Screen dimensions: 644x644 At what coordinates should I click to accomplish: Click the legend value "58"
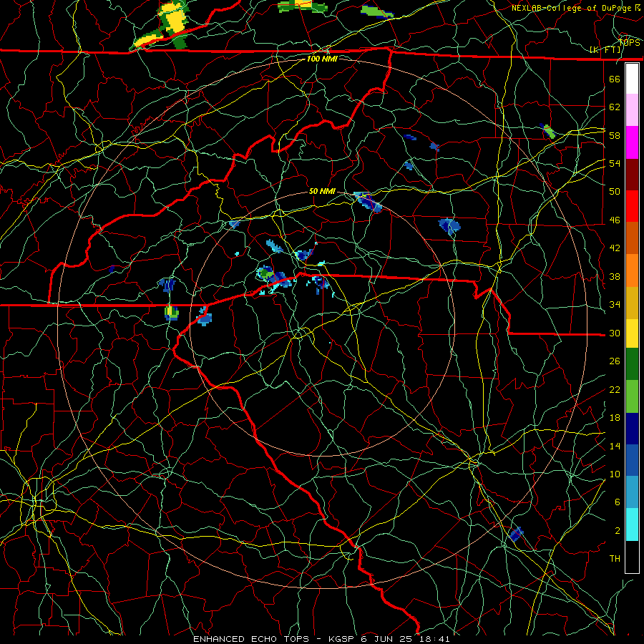[x=615, y=135]
